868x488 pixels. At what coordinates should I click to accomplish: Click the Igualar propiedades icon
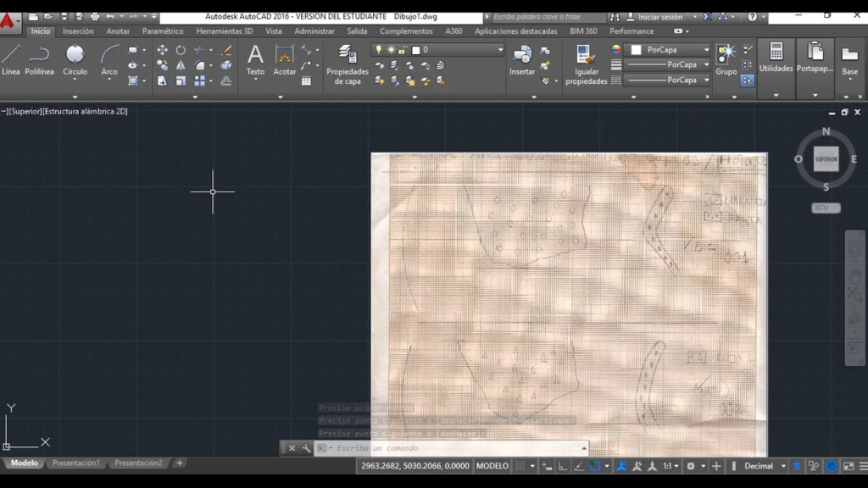point(586,64)
